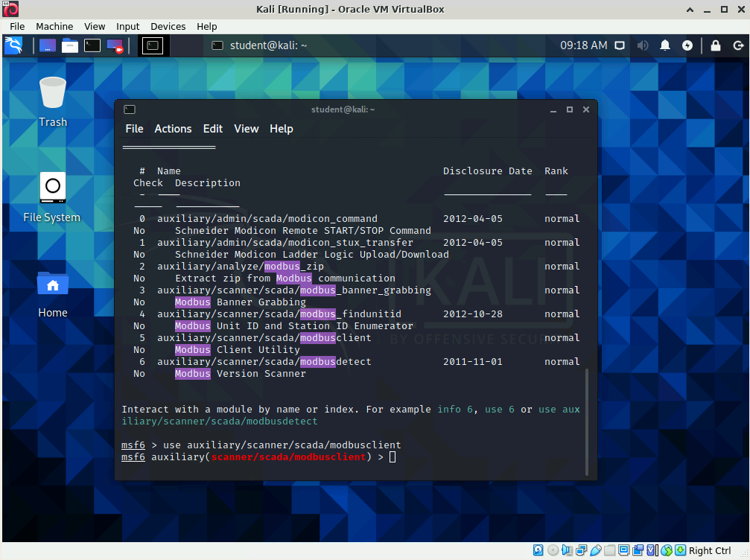Click the msf6 command prompt cursor

tap(393, 457)
